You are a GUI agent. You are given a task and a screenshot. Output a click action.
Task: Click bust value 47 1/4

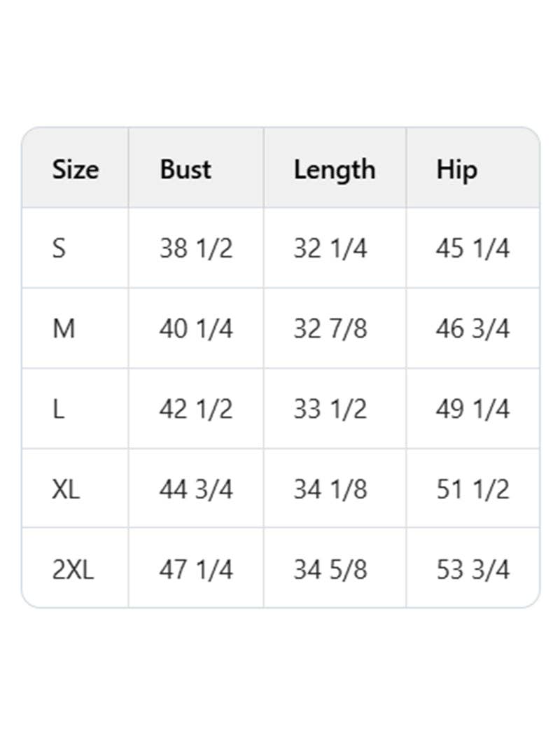pyautogui.click(x=196, y=570)
